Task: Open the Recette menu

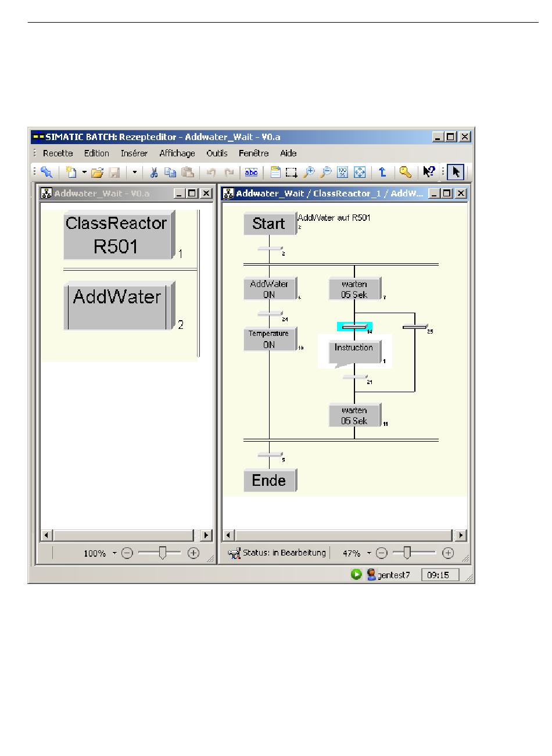Action: (x=58, y=153)
